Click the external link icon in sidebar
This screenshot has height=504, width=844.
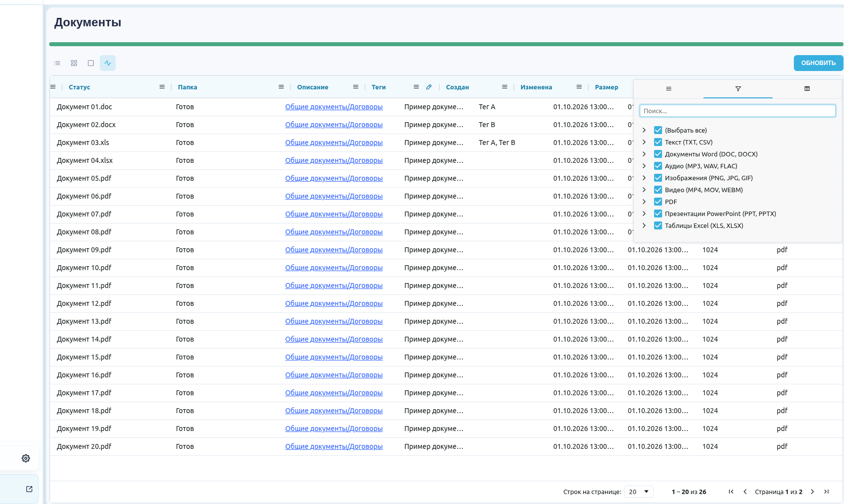29,489
